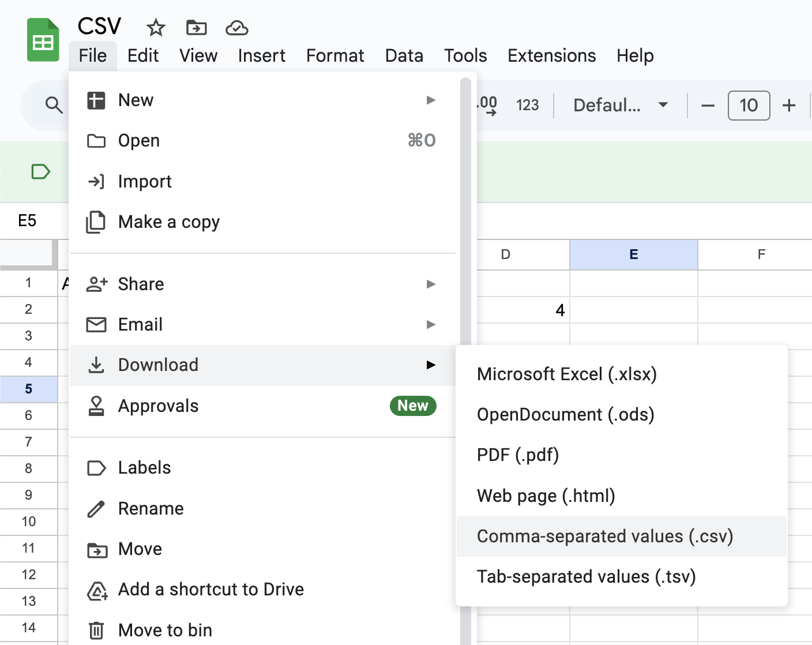Increase font size with the plus button
Screen dimensions: 812x645
(789, 106)
